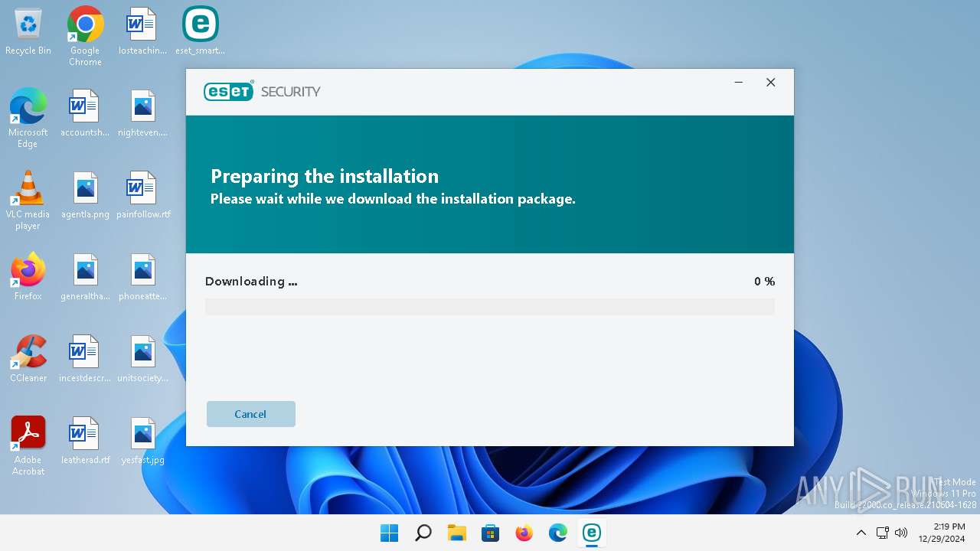Click the Preparing the installation heading
Screen dimensions: 980x551
325,176
